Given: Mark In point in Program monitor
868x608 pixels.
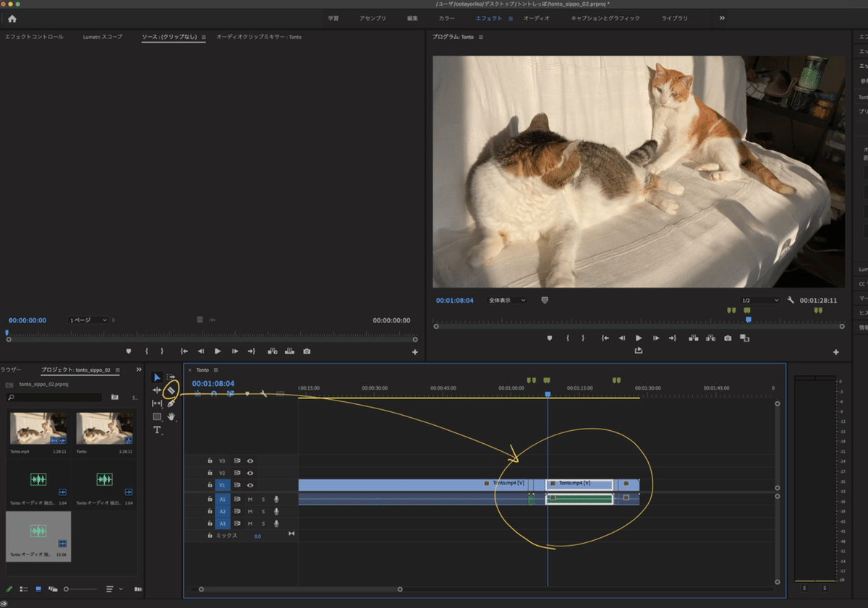Looking at the screenshot, I should pyautogui.click(x=568, y=338).
